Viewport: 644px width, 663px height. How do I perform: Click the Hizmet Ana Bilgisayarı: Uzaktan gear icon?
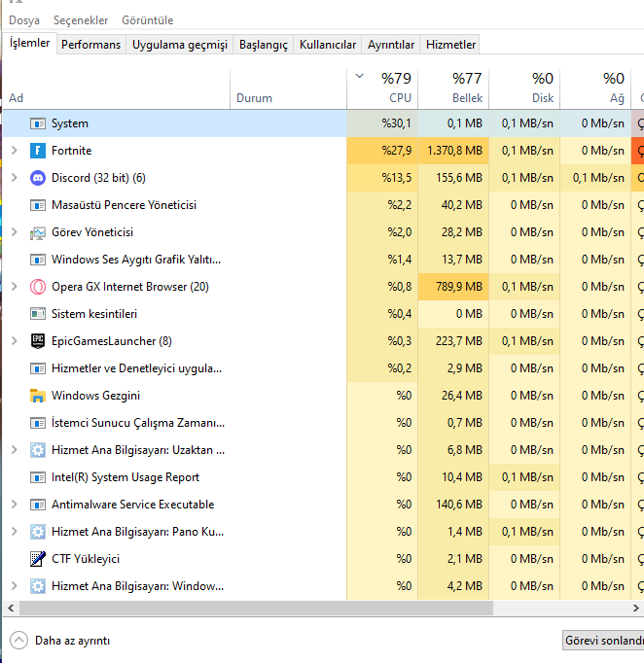[x=38, y=450]
